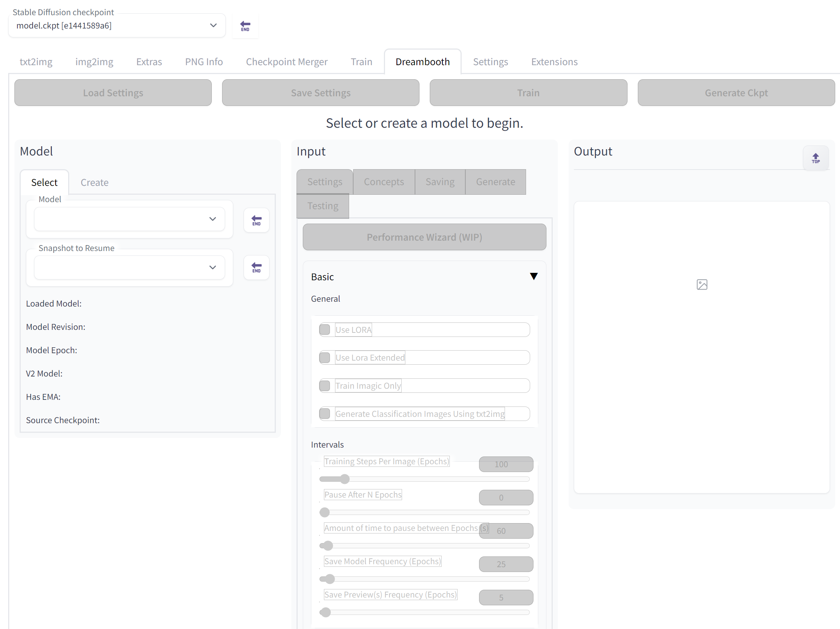Screen dimensions: 840x629
Task: Refresh the Model selection list
Action: pos(256,220)
